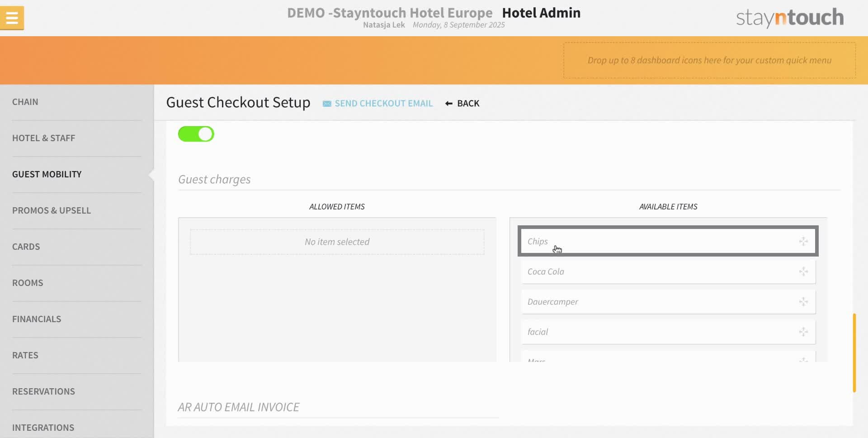
Task: Click the drag icon on the Dauercamper item
Action: [x=803, y=302]
